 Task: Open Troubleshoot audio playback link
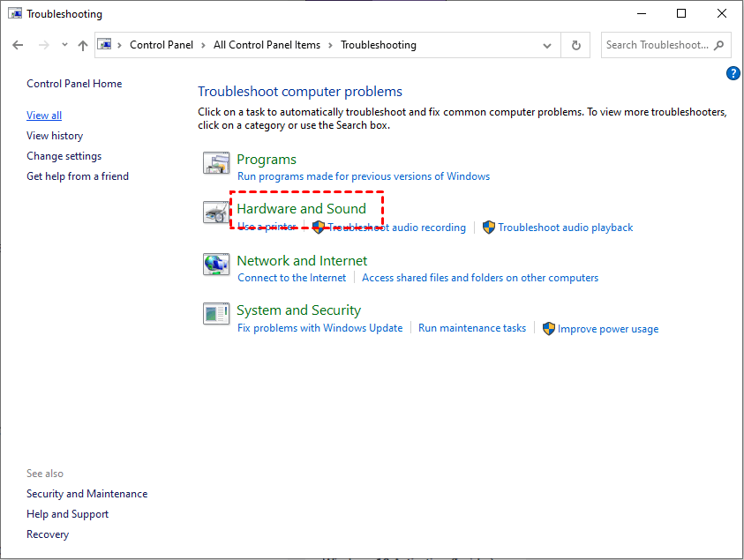pyautogui.click(x=565, y=228)
